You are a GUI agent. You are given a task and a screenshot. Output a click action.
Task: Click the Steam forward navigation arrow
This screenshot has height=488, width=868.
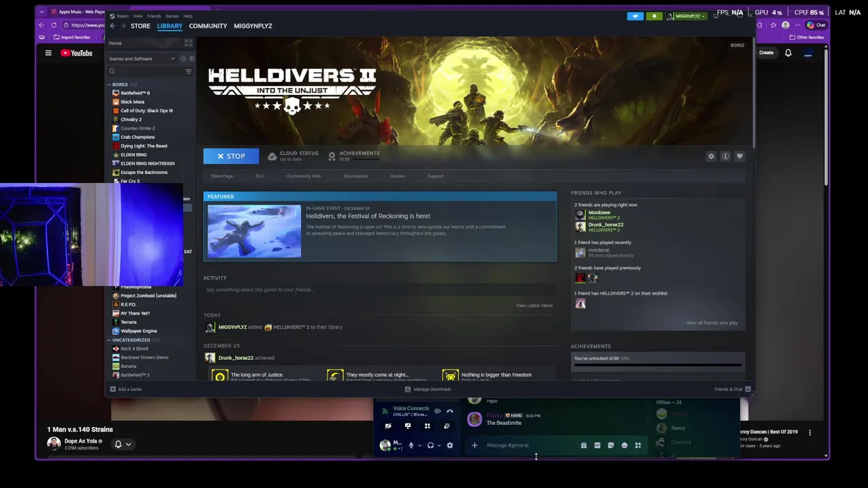[123, 26]
